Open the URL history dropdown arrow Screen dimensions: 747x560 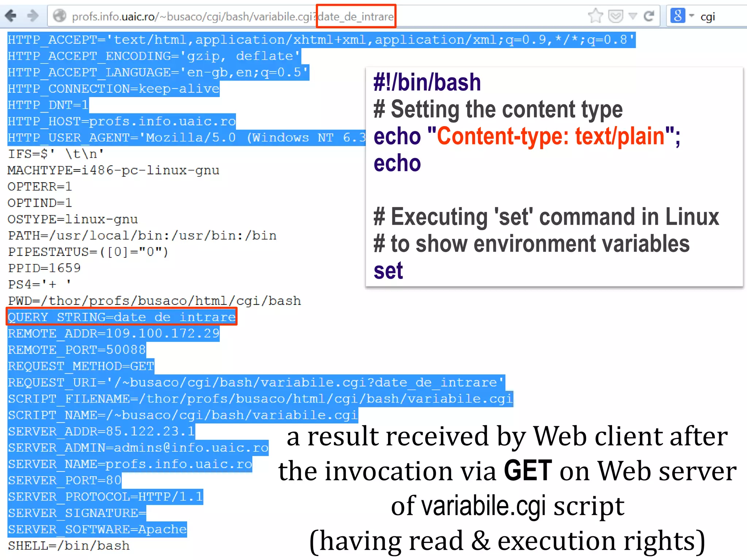(633, 16)
